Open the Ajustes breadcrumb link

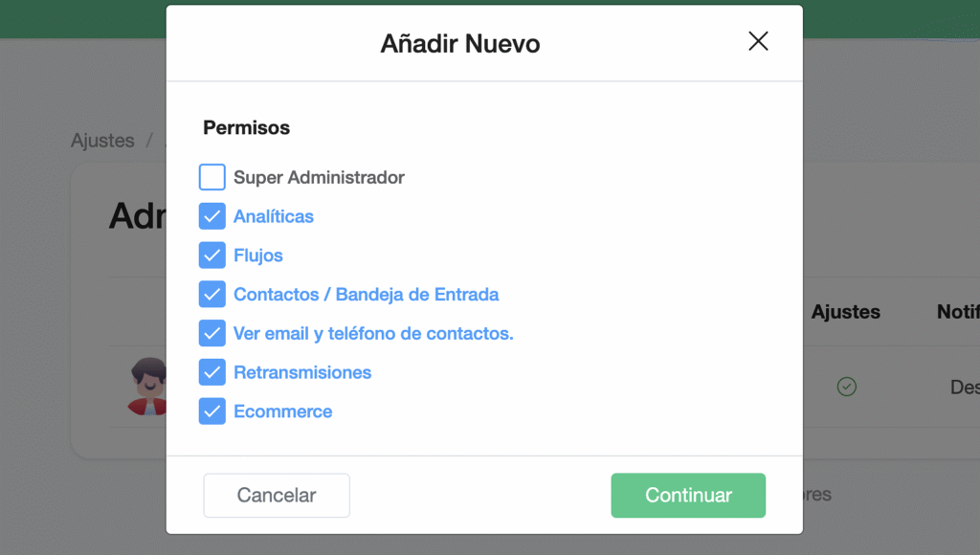pos(102,141)
